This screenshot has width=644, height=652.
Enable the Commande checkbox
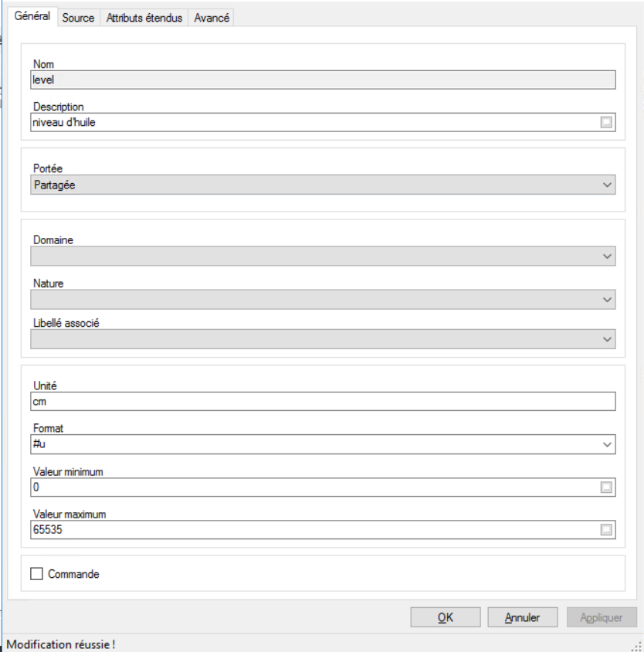pos(36,574)
